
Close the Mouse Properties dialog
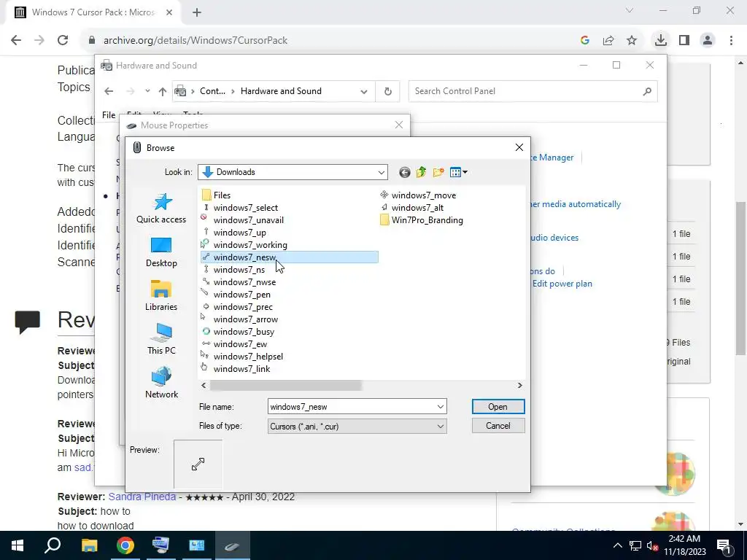pos(399,125)
